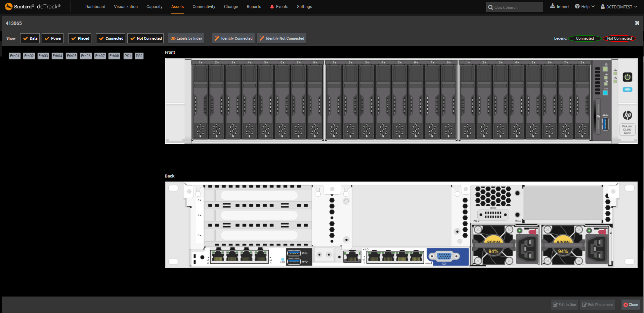Click the lower rear USB 3.0 port

pyautogui.click(x=294, y=261)
